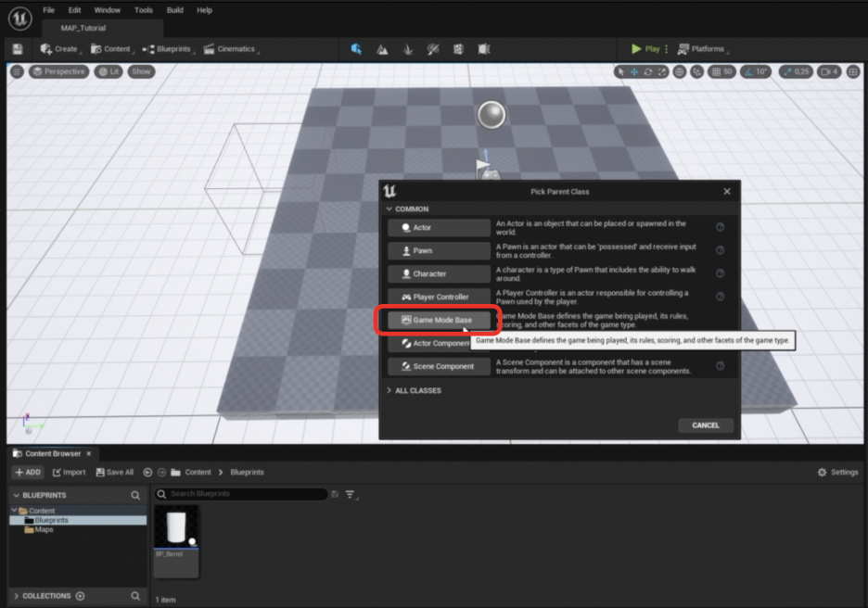Switch to Landscape mode icon
Screen dimensions: 868x608
click(382, 49)
